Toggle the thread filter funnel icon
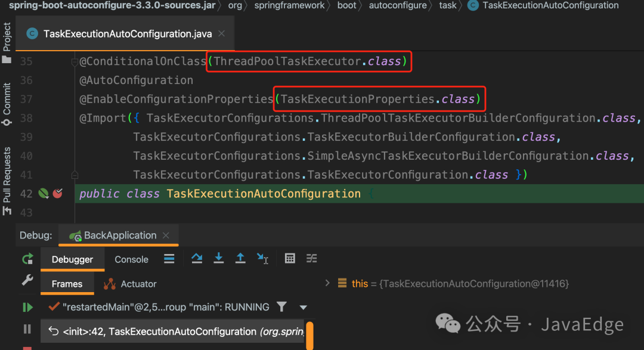Viewport: 644px width, 350px height. pyautogui.click(x=281, y=307)
